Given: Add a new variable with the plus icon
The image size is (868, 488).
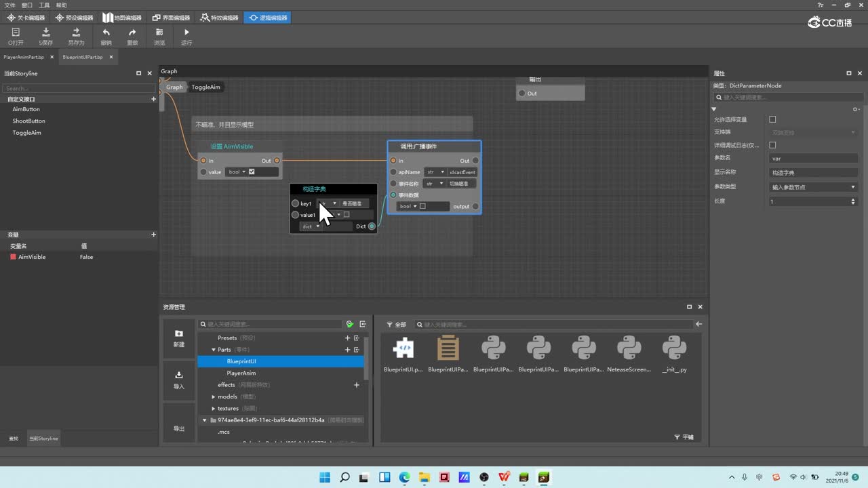Looking at the screenshot, I should pos(153,235).
